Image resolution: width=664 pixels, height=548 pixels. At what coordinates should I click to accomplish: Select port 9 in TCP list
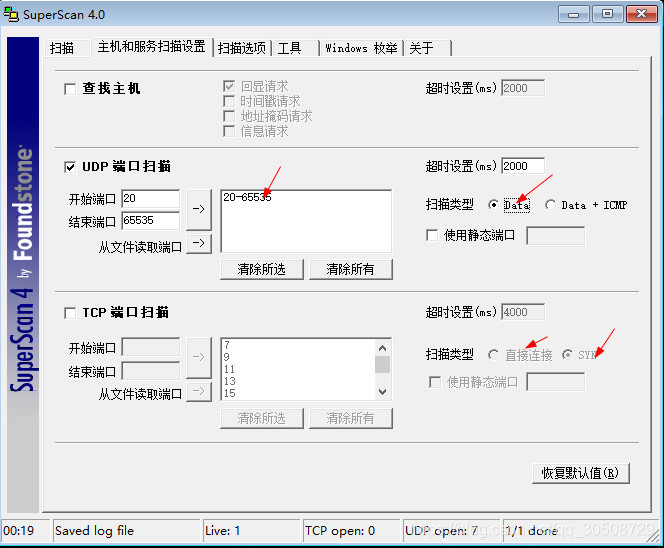[x=227, y=357]
